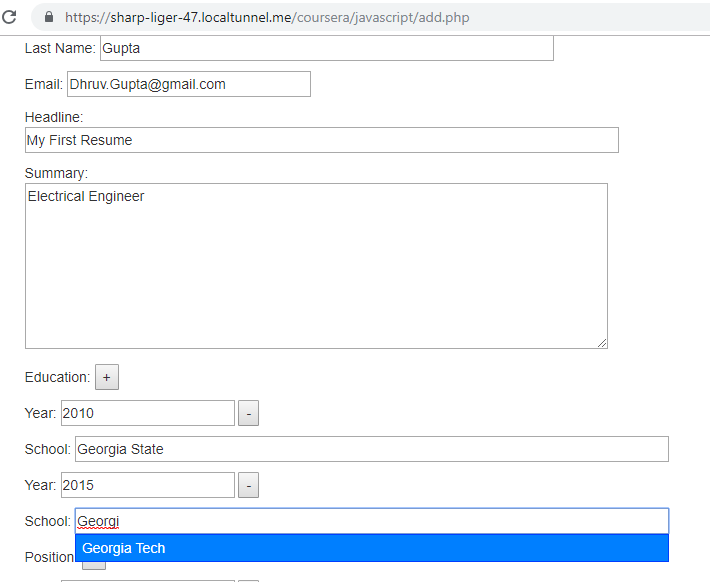Edit the Last Name field containing Gupta

click(326, 48)
